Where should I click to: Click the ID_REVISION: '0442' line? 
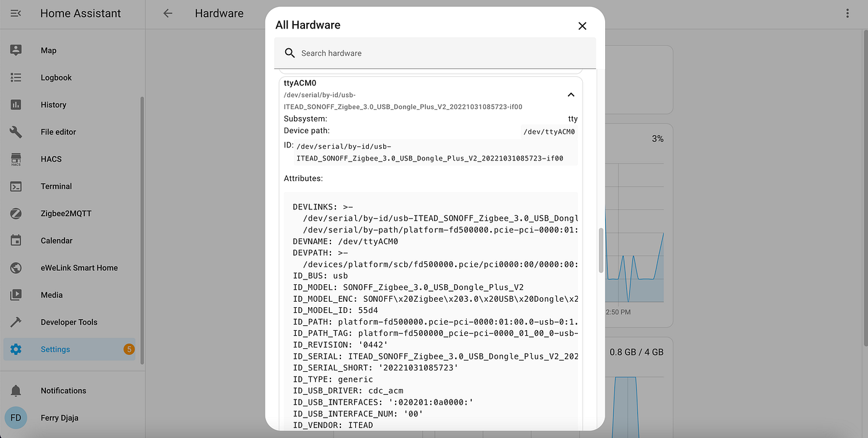click(x=340, y=345)
